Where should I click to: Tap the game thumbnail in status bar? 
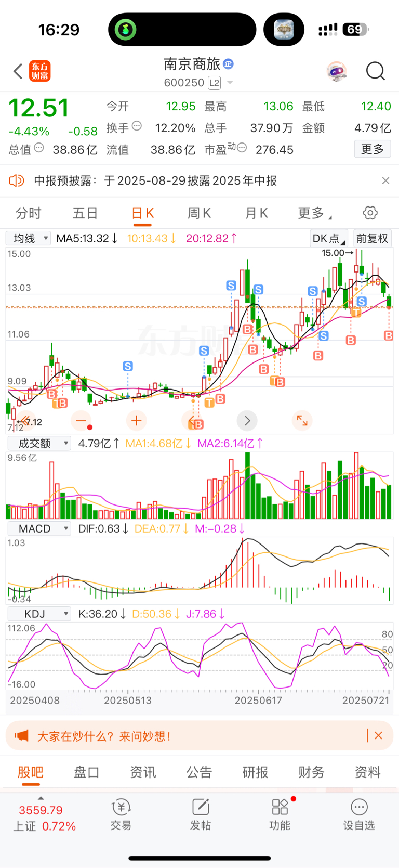coord(284,30)
